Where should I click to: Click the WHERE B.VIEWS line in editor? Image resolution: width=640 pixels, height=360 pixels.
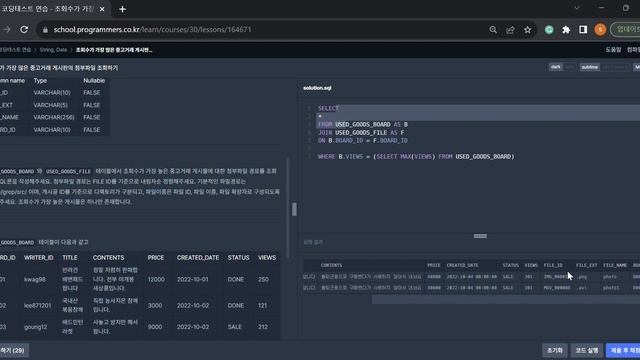[416, 156]
